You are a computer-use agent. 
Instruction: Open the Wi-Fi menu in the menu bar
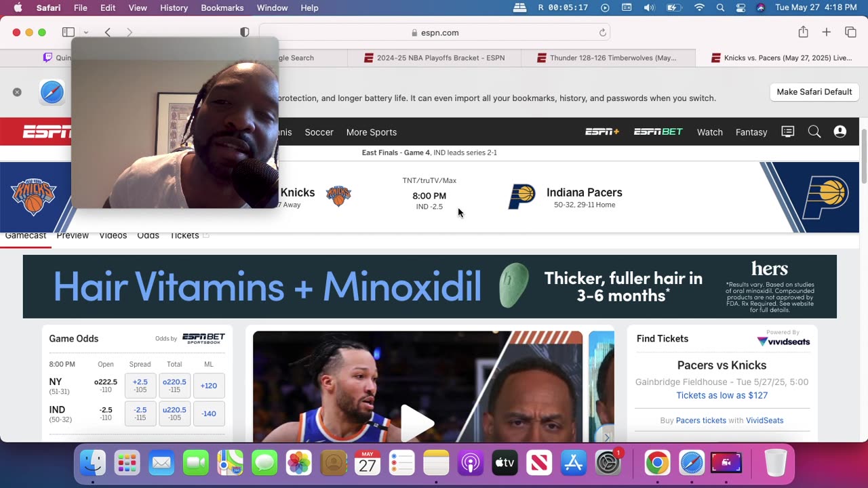(x=699, y=7)
